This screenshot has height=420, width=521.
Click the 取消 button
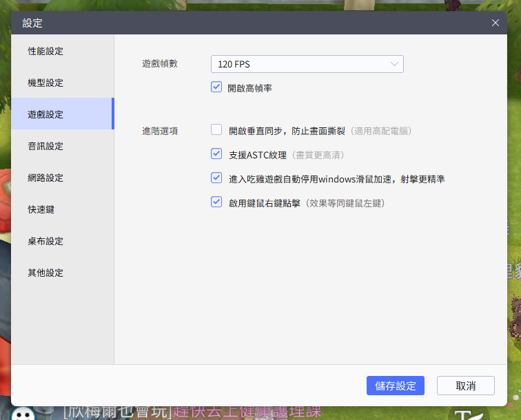[x=465, y=386]
